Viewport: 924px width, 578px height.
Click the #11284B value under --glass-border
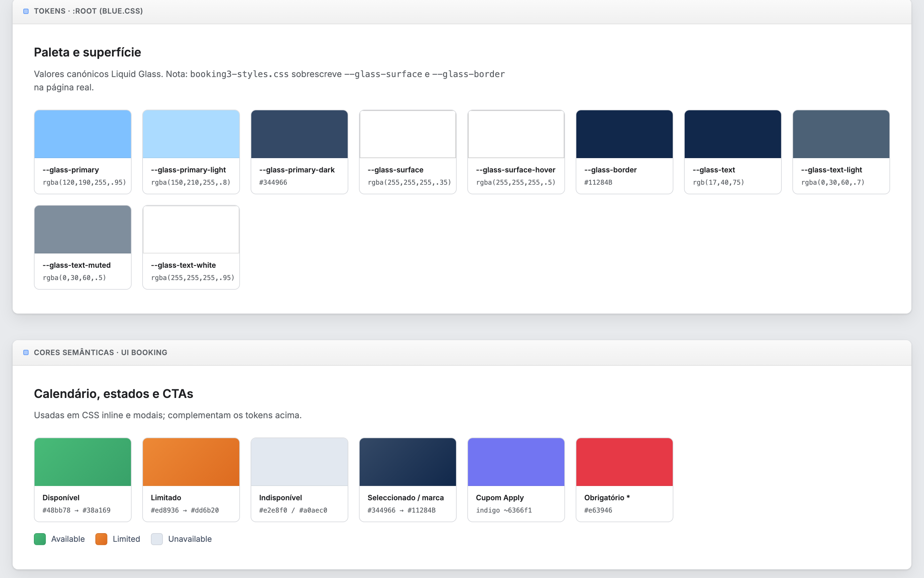coord(598,182)
